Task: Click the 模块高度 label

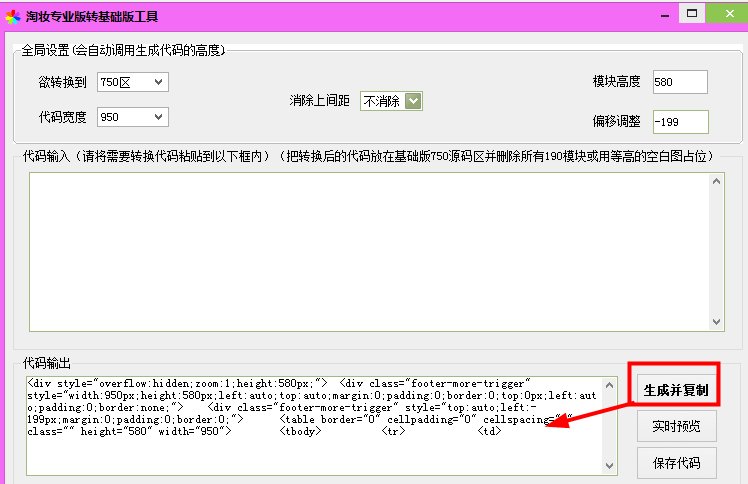Action: point(616,82)
